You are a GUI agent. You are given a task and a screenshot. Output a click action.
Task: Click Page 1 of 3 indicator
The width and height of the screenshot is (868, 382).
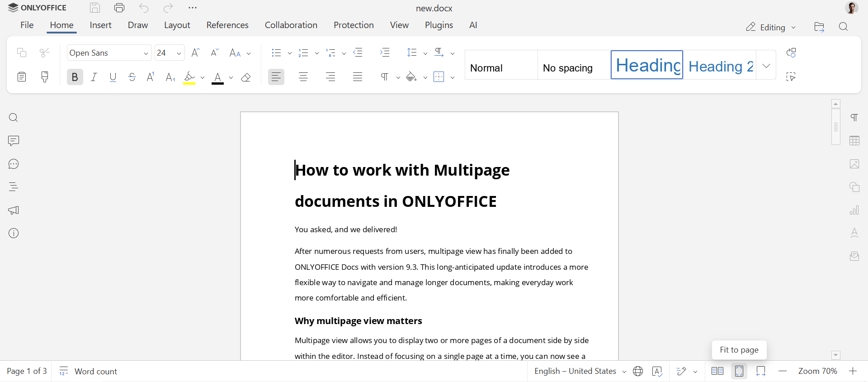pyautogui.click(x=27, y=371)
